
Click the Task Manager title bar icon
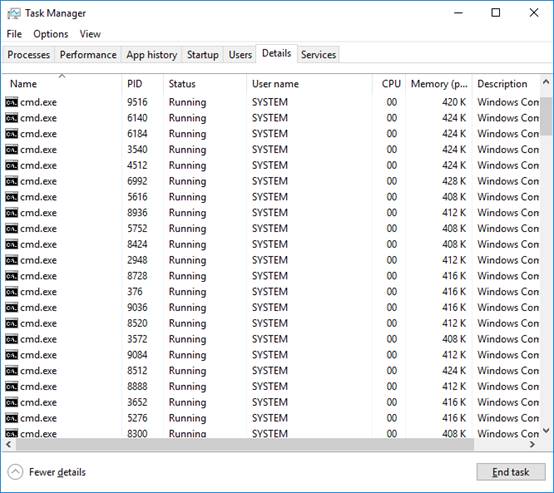tap(14, 13)
